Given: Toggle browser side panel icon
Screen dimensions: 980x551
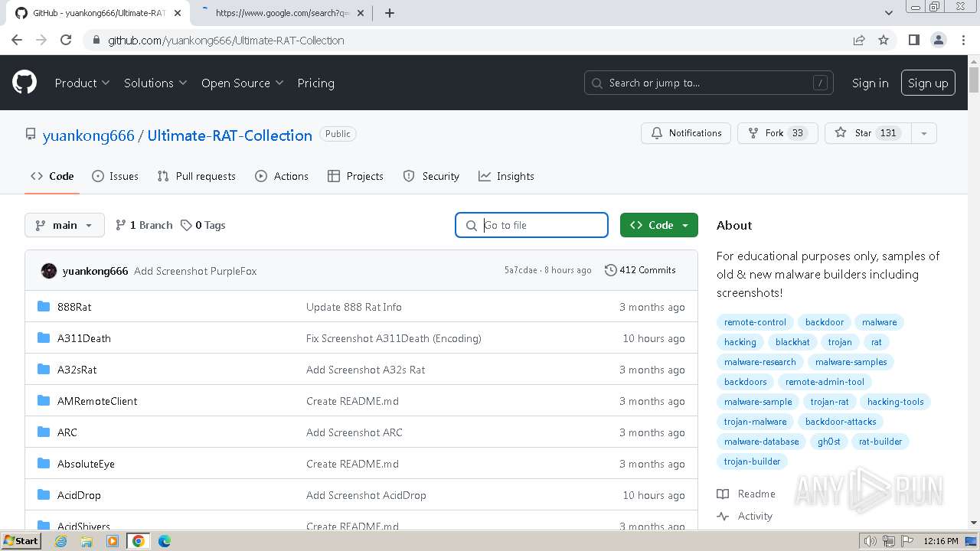Looking at the screenshot, I should [x=913, y=40].
